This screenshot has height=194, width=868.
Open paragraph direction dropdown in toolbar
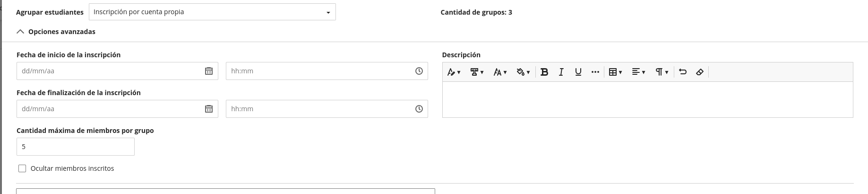coord(662,72)
